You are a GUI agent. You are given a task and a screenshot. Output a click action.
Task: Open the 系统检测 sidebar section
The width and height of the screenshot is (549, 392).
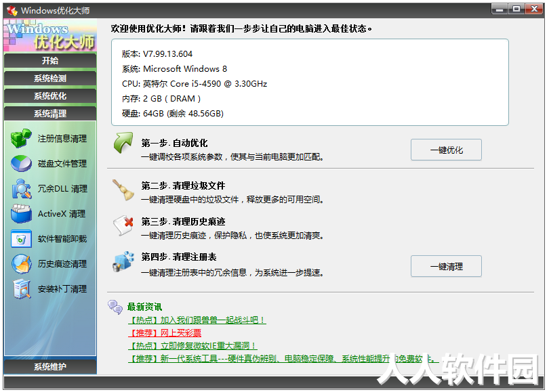[x=50, y=79]
